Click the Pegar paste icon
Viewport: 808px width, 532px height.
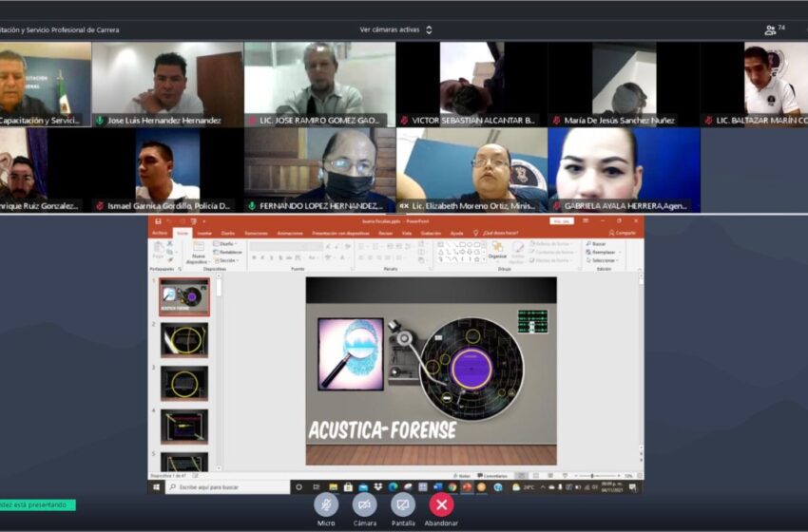[x=158, y=251]
